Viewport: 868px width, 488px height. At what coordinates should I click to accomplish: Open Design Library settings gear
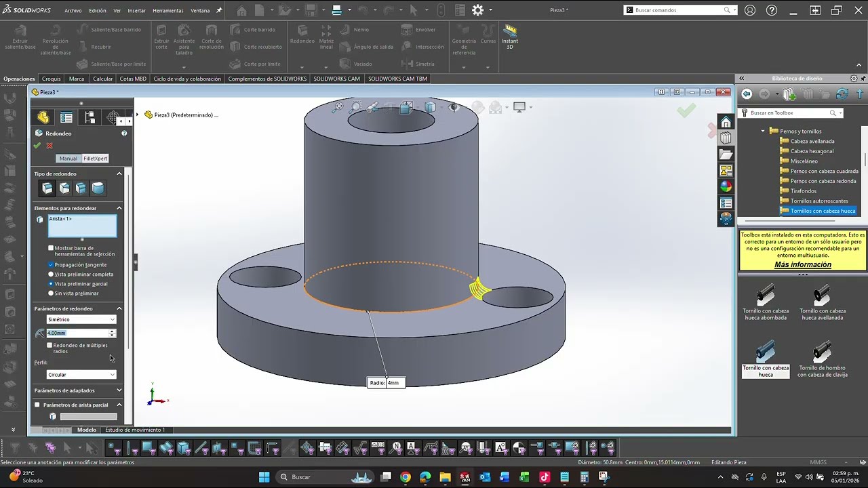(x=854, y=79)
